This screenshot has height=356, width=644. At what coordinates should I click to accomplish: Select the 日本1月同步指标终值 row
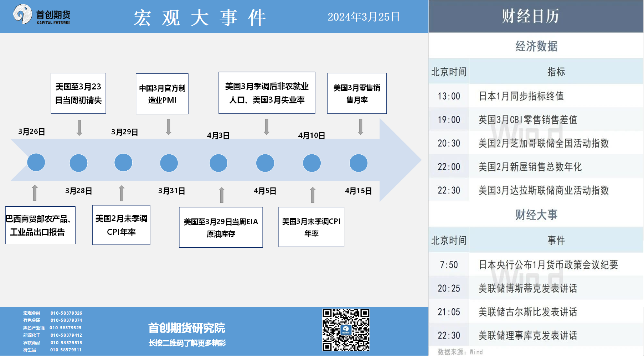click(536, 96)
